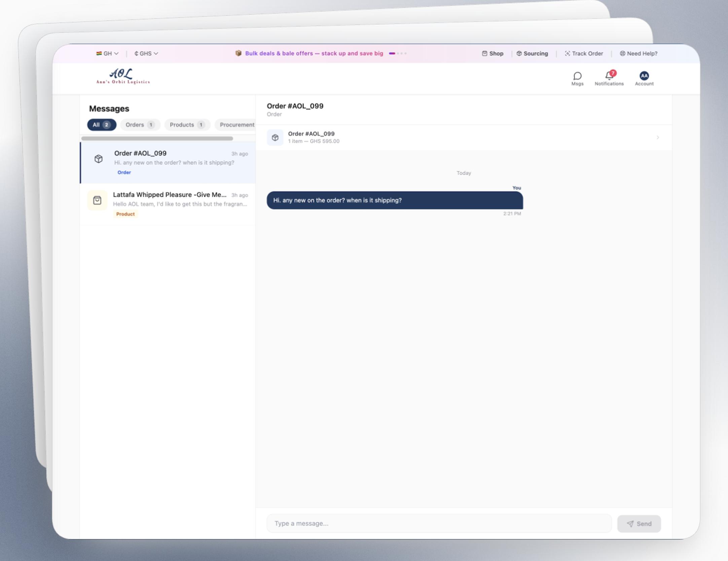Focus the Type a message input field

tap(439, 523)
